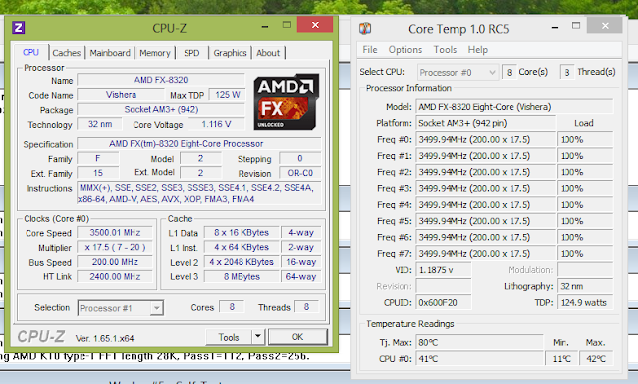This screenshot has width=638, height=384.
Task: Click the Cores count field in CPU-Z
Action: pyautogui.click(x=232, y=307)
